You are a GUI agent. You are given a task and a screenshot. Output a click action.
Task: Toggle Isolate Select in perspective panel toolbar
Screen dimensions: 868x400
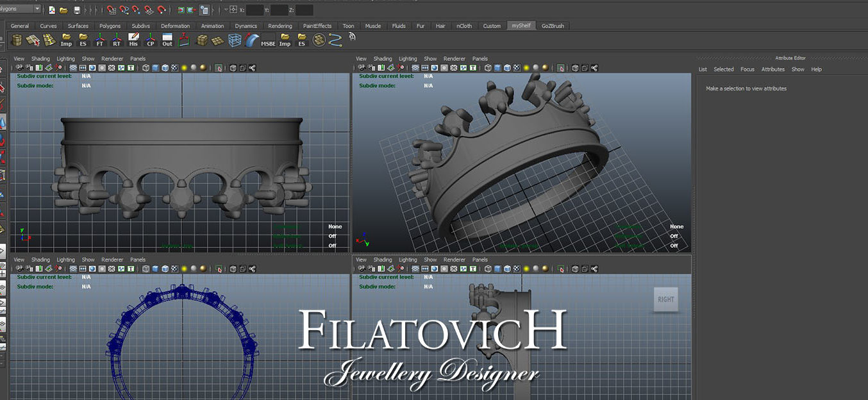click(x=560, y=68)
